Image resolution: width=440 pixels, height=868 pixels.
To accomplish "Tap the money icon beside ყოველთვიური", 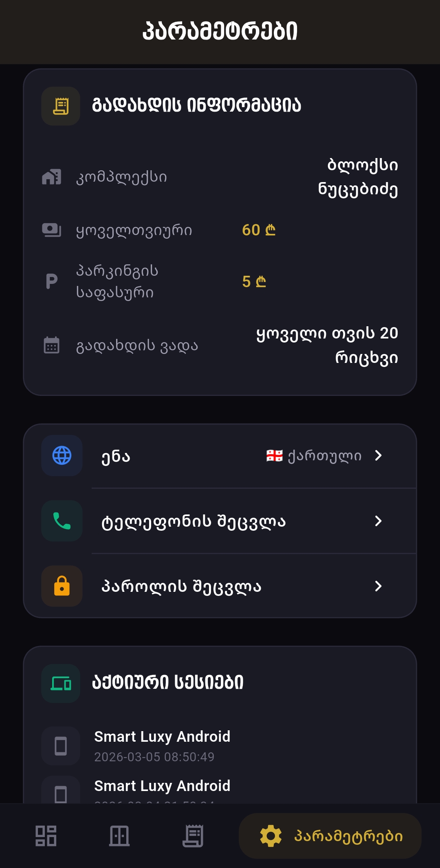I will [x=52, y=230].
